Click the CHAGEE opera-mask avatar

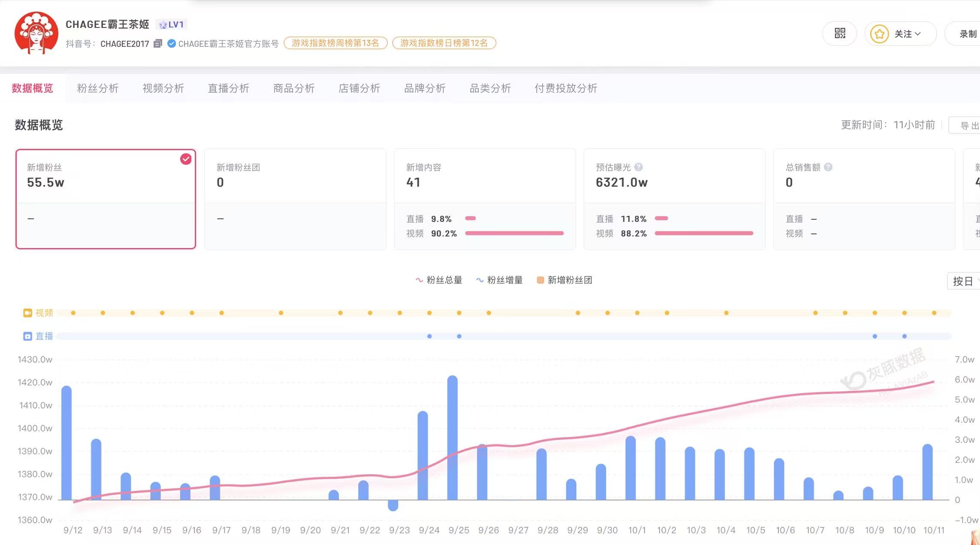click(36, 33)
